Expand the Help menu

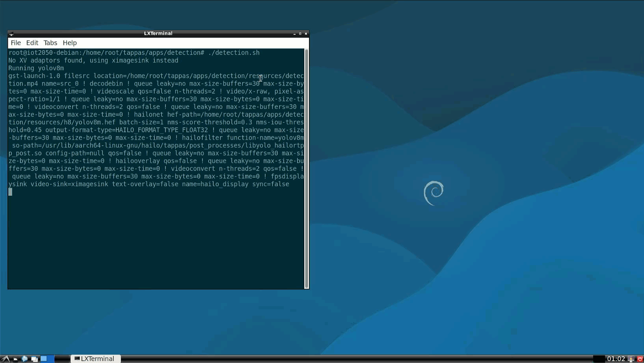(x=70, y=43)
